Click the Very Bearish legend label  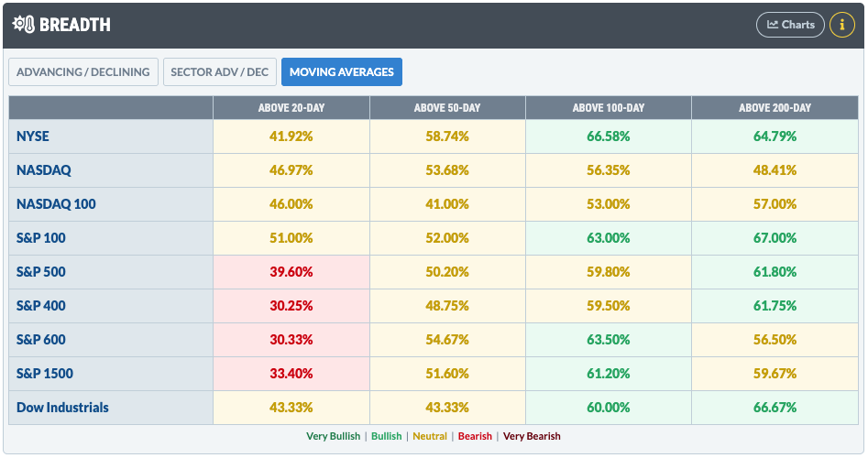coord(532,436)
